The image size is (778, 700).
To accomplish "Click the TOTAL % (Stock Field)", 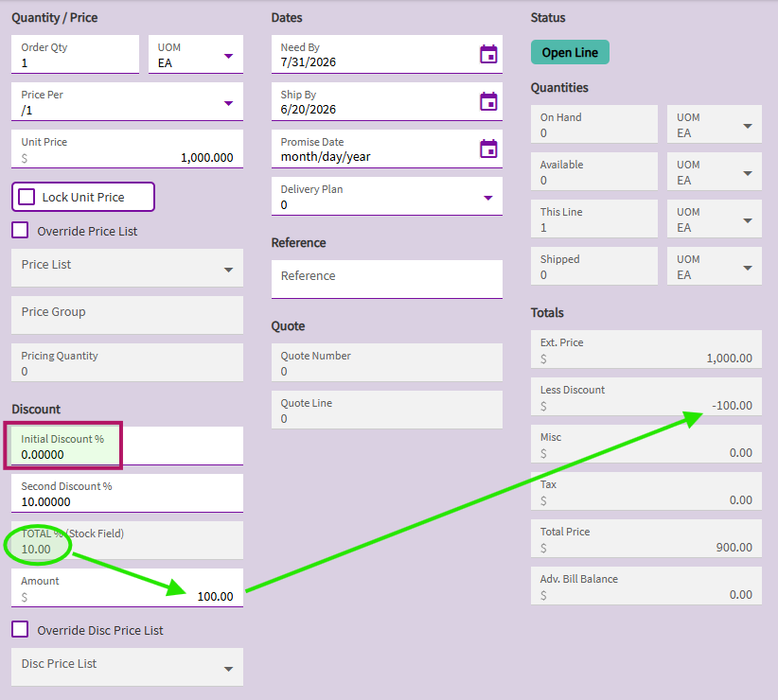I will 127,540.
